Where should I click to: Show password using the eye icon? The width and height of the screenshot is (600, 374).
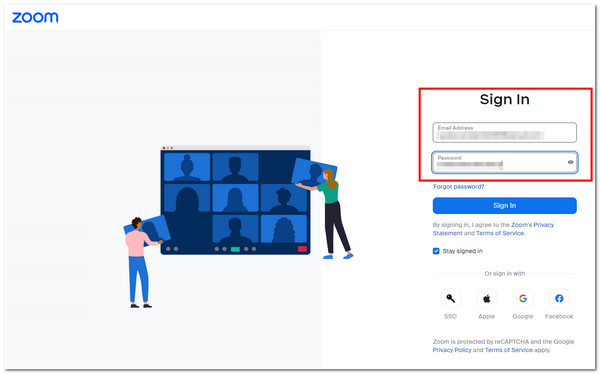tap(570, 162)
